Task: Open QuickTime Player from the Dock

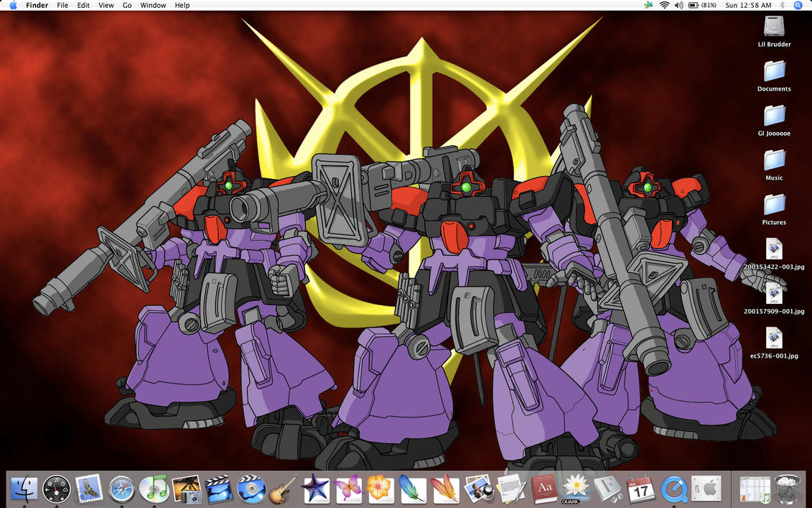Action: point(673,491)
